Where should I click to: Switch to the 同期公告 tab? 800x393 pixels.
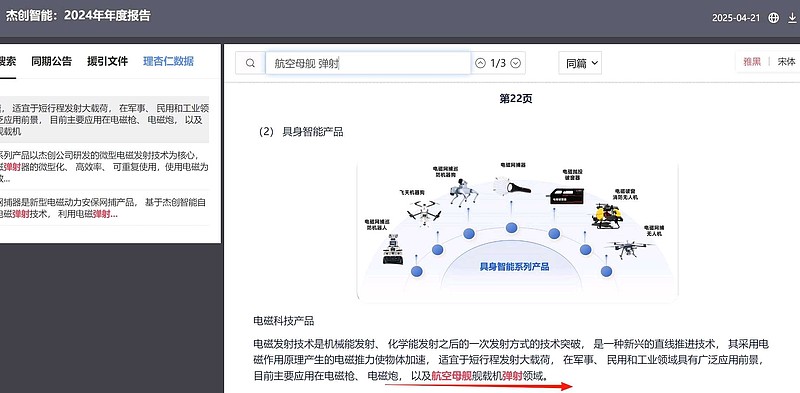(x=51, y=61)
